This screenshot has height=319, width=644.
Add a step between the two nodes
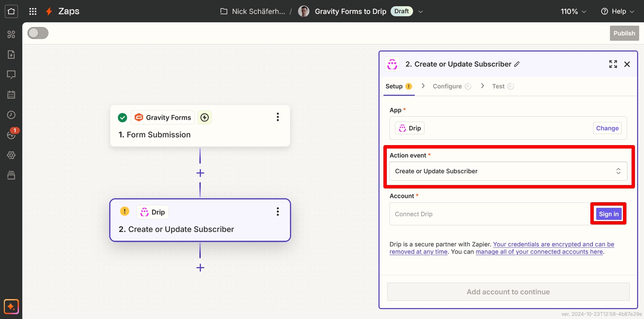[x=200, y=173]
